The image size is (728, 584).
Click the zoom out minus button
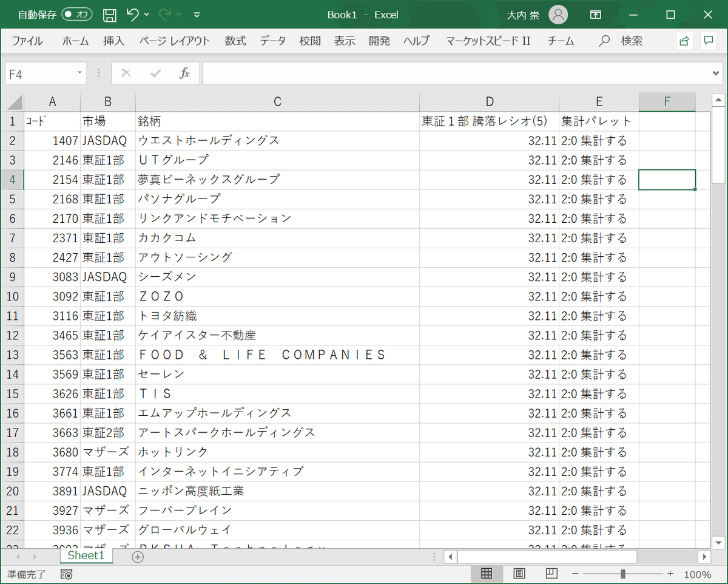click(575, 574)
